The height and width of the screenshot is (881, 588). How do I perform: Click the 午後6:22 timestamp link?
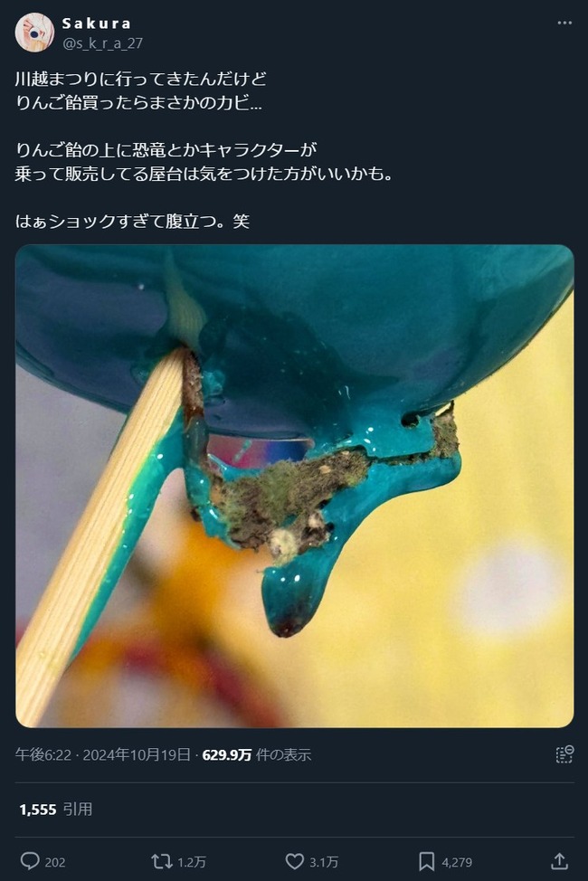click(x=43, y=754)
